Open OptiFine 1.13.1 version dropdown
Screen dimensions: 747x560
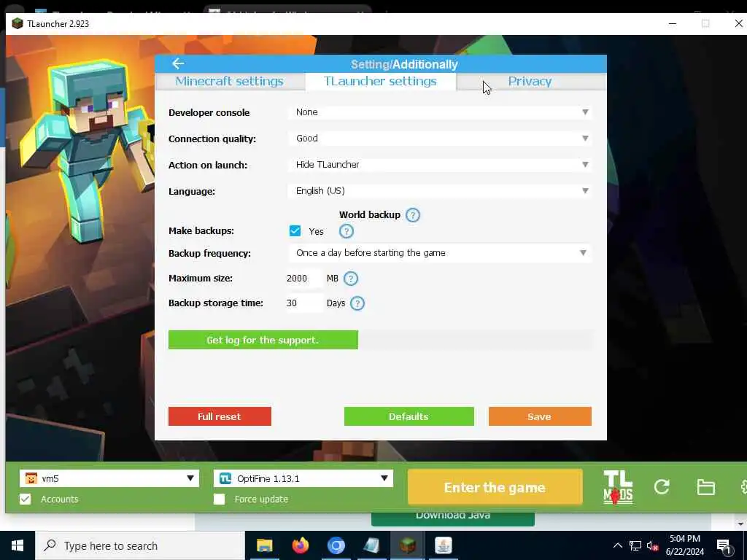303,478
